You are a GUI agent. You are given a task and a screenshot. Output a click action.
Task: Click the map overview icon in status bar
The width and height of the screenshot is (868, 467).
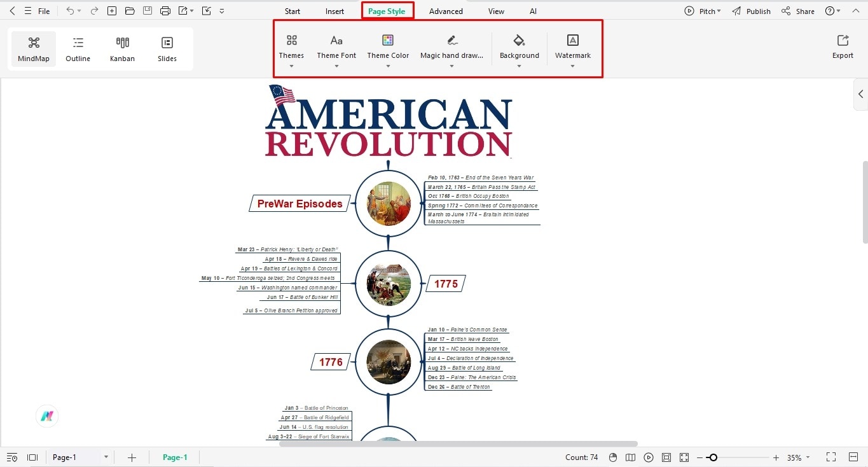tap(631, 457)
